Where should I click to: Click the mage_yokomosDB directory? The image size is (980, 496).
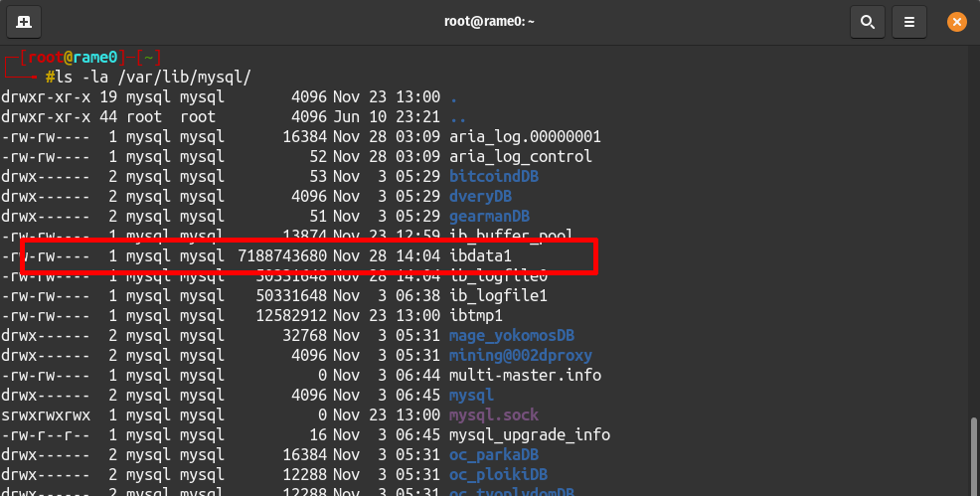tap(512, 335)
